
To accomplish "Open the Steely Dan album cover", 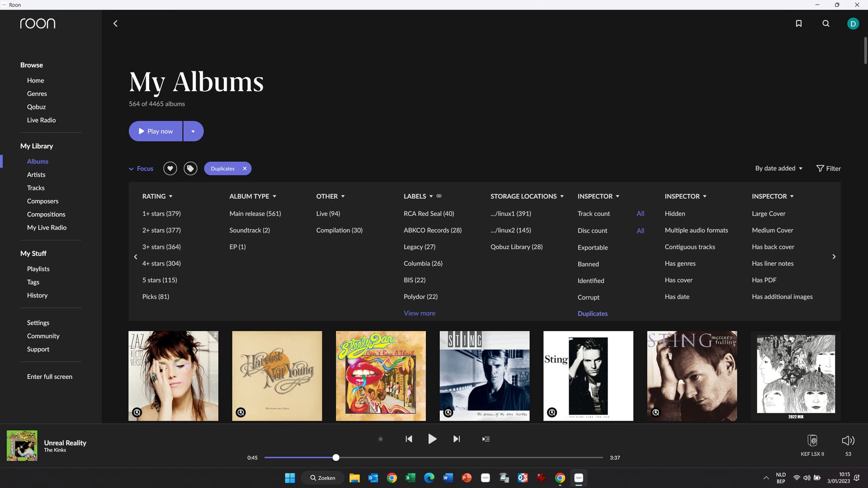I will tap(381, 376).
